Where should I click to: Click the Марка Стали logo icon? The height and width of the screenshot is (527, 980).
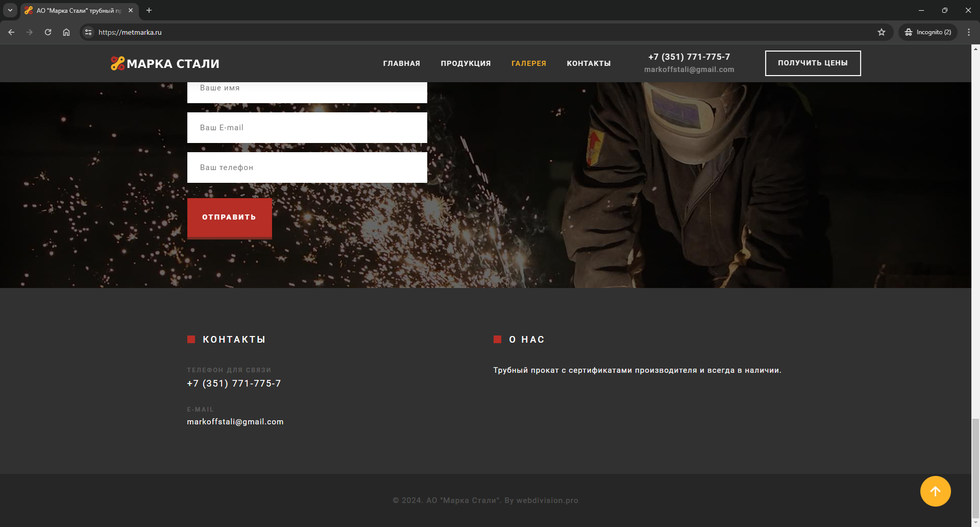point(117,63)
